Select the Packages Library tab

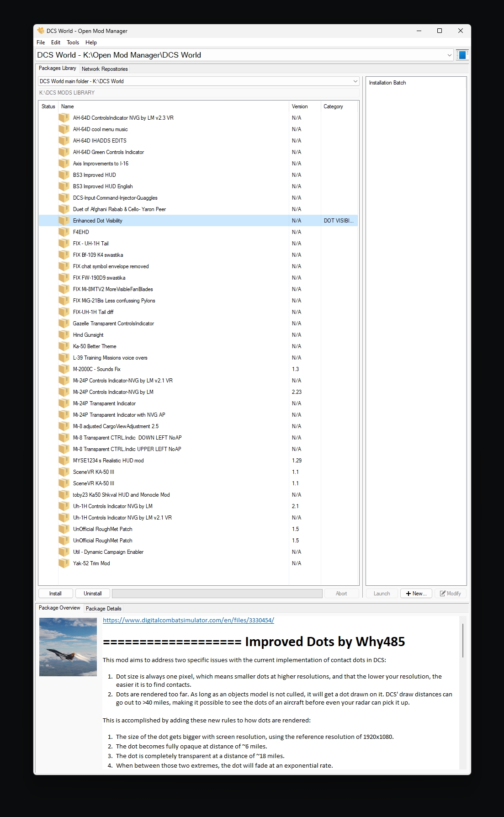click(58, 68)
